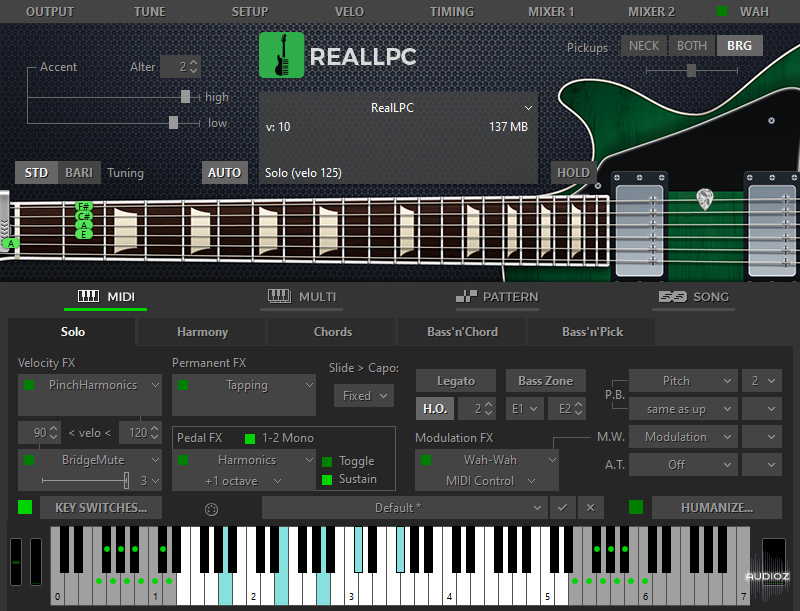800x611 pixels.
Task: Adjust the Accent high slider
Action: click(x=186, y=96)
